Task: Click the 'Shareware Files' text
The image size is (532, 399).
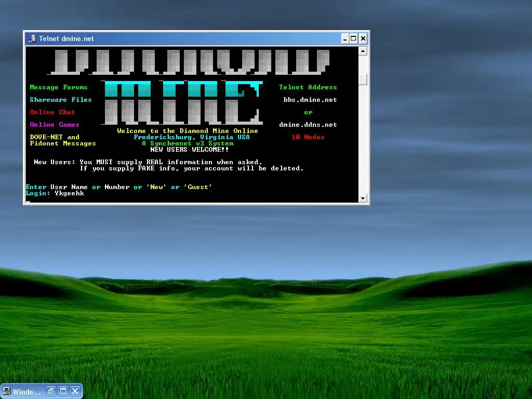Action: (60, 100)
